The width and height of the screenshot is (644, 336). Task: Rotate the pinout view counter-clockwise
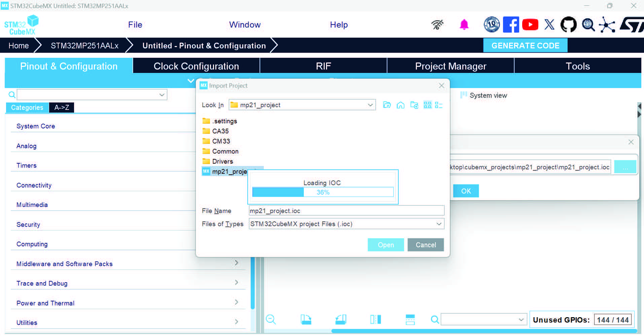341,319
